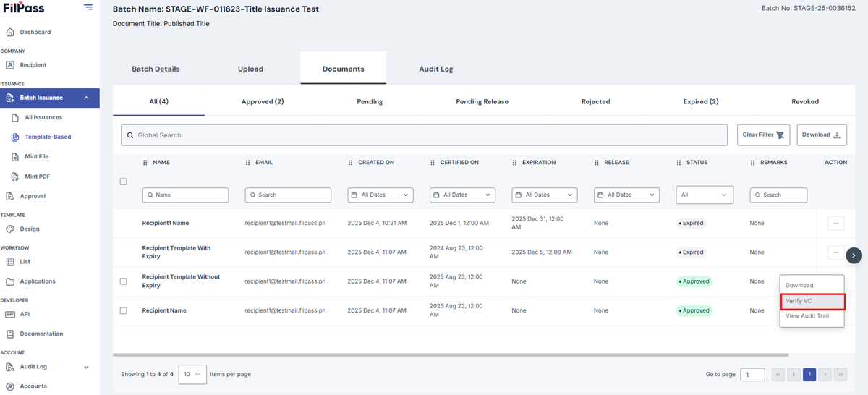Open the Created On dates dropdown

point(380,195)
